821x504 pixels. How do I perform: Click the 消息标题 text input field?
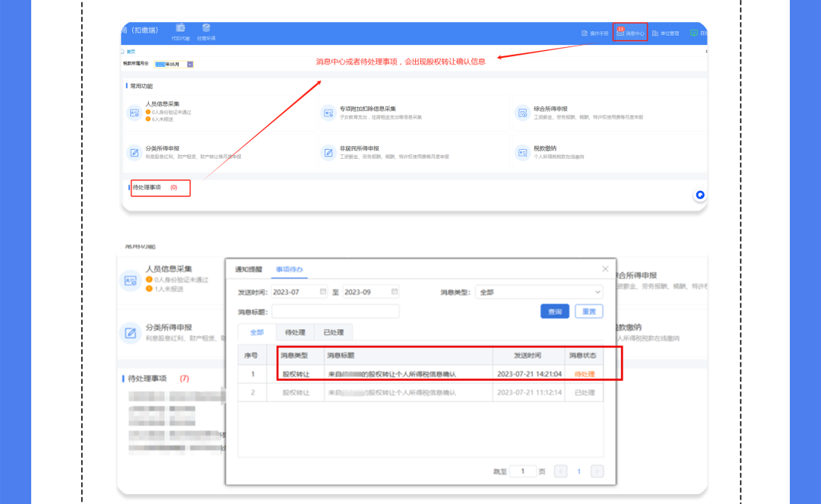click(335, 312)
